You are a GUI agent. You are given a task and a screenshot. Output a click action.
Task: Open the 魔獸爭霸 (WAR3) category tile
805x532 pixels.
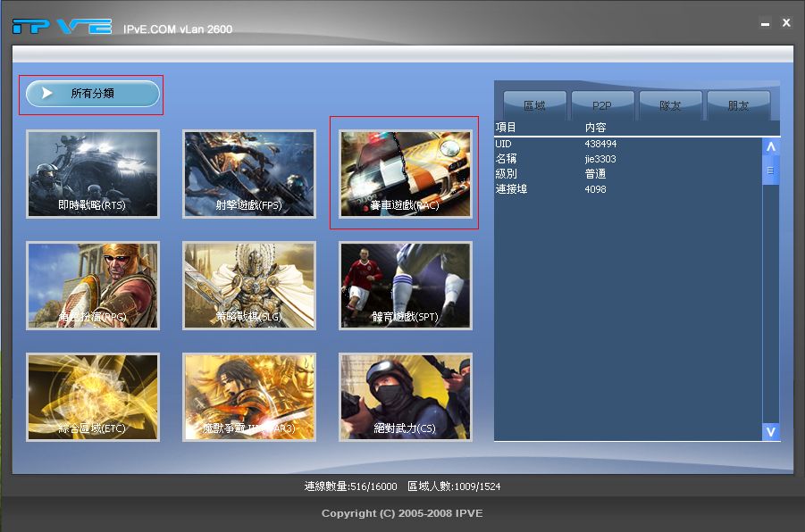tap(249, 397)
